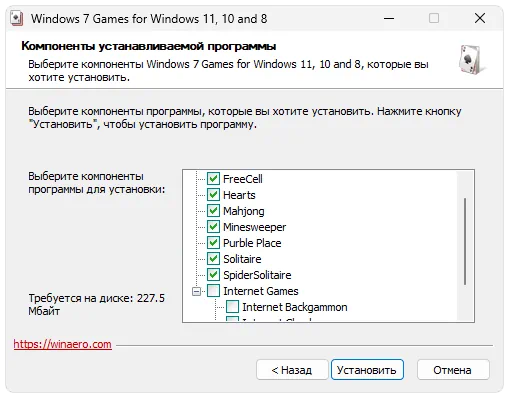Screen dimensions: 507x396
Task: Select the Hearts label
Action: [239, 195]
